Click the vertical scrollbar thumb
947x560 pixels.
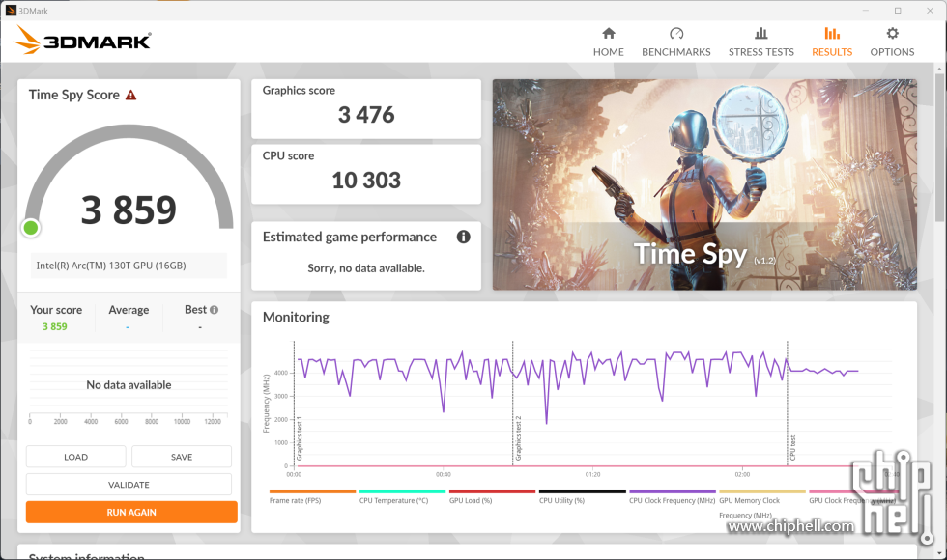point(939,147)
